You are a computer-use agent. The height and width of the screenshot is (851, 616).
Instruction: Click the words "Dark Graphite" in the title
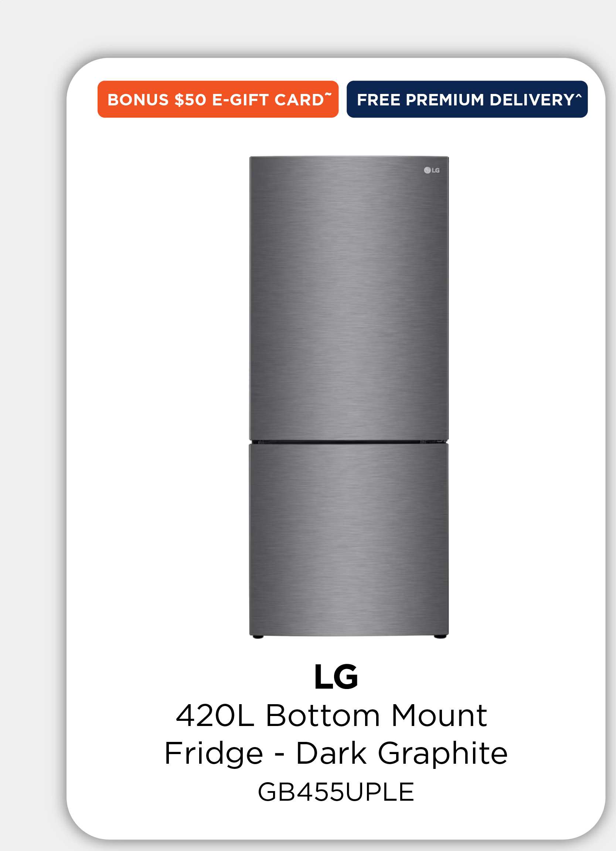pyautogui.click(x=402, y=753)
